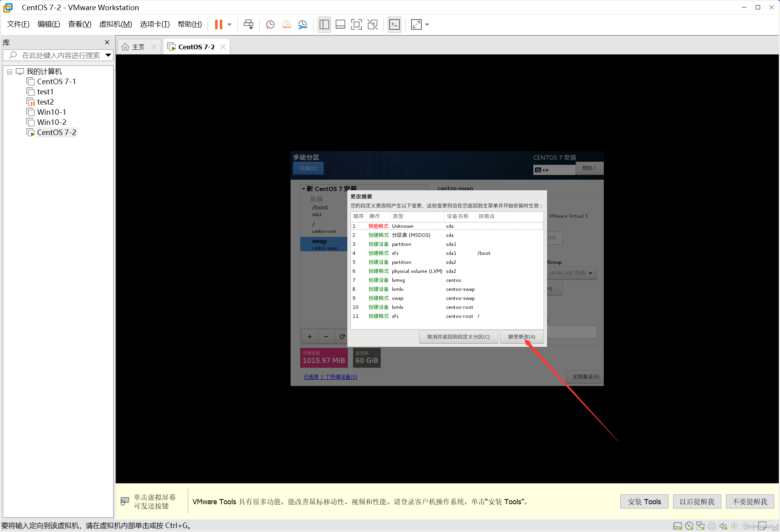Click send Ctrl+Alt+Del toolbar icon
Screen dimensions: 780x532
(x=248, y=25)
